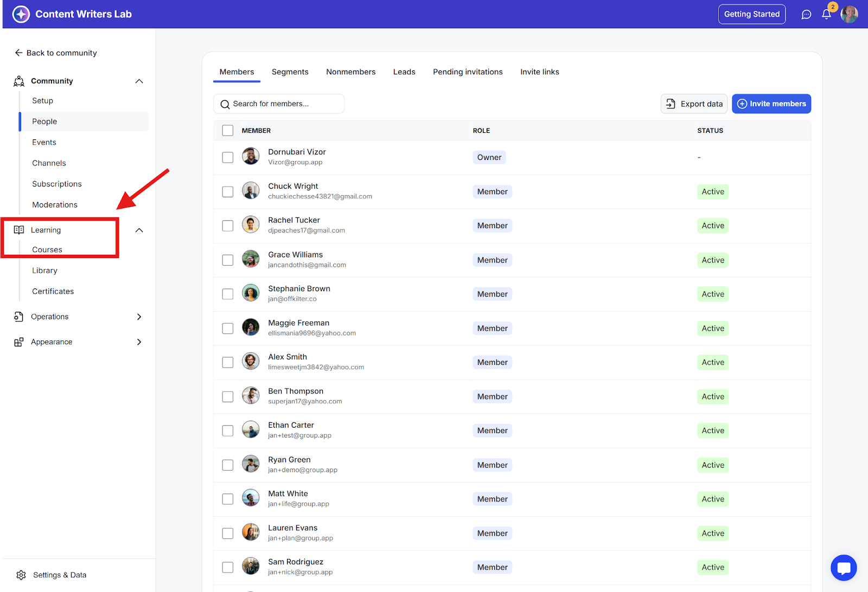Click the Settings & Data gear icon
This screenshot has height=592, width=868.
(x=21, y=575)
